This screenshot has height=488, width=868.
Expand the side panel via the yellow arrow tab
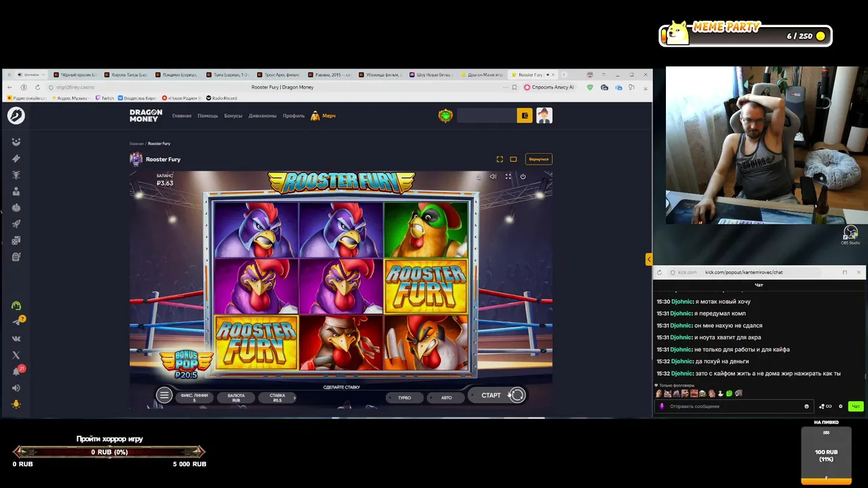tap(649, 259)
